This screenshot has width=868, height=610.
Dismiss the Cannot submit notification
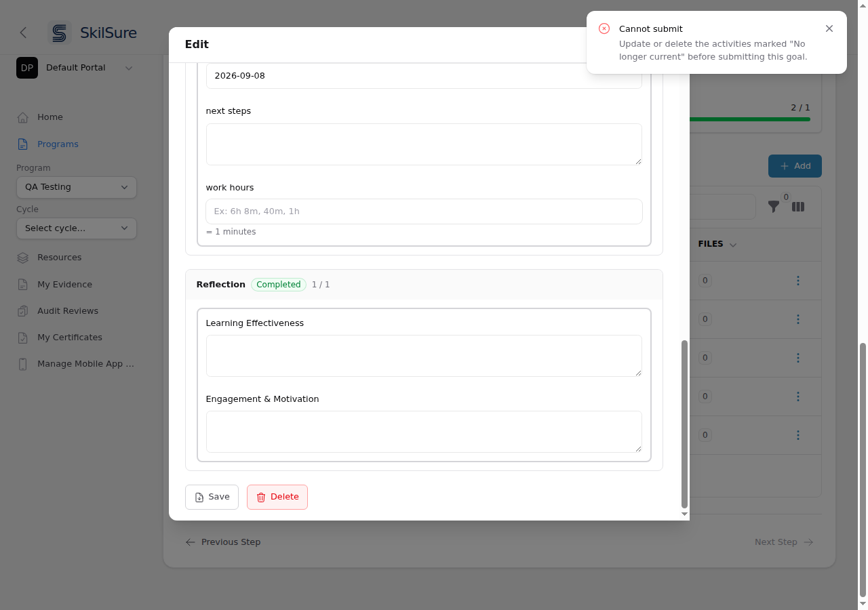(829, 28)
